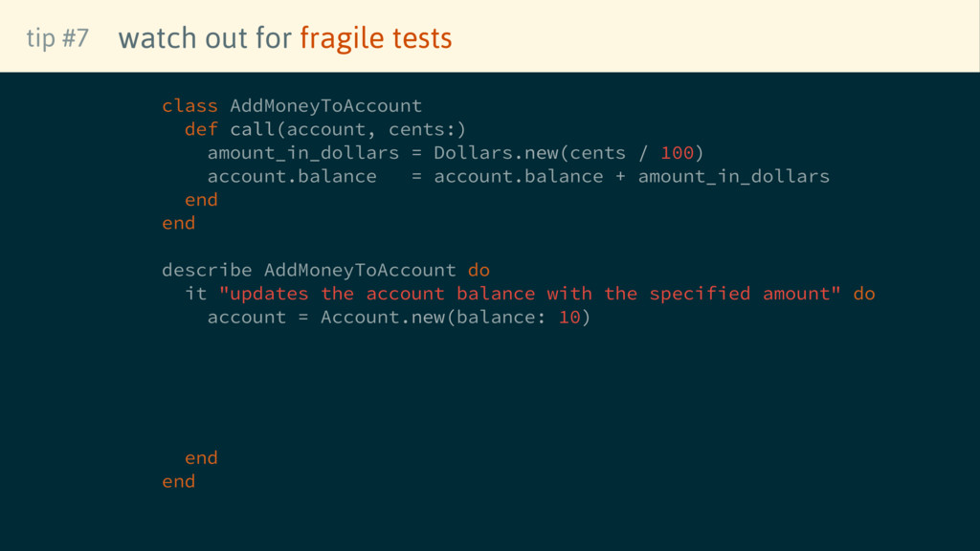Select AddMoneyToAccount in the class definition line
Screen dimensions: 980x551
325,105
